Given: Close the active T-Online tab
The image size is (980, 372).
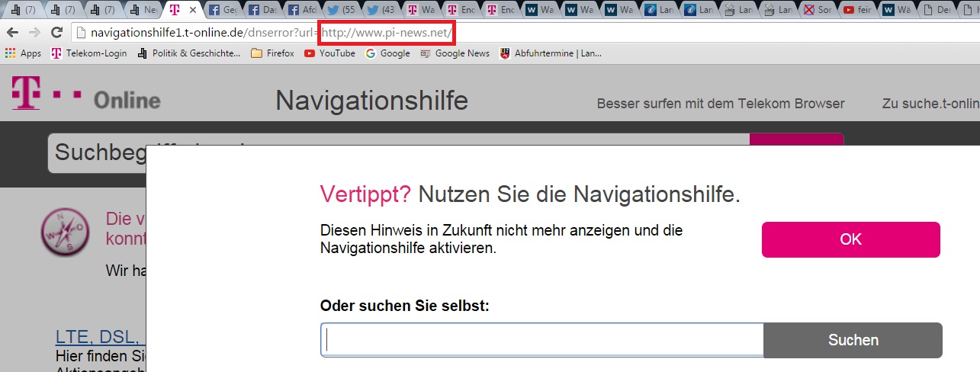Looking at the screenshot, I should tap(192, 11).
